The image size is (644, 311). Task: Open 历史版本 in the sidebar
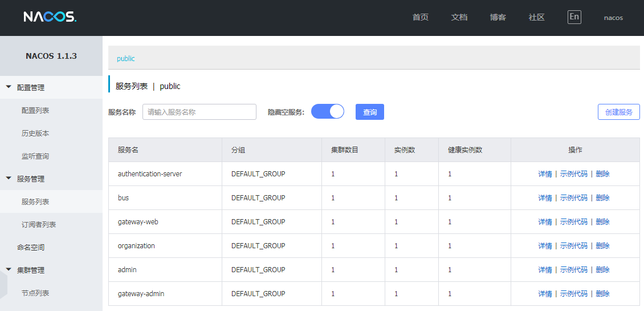click(x=35, y=133)
